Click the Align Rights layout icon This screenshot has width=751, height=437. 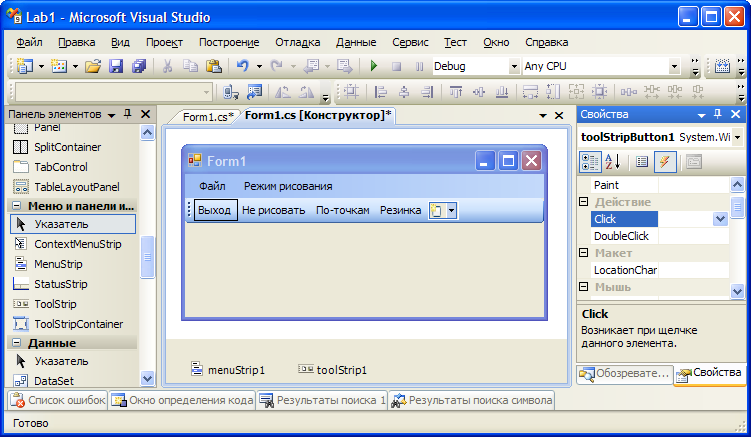pyautogui.click(x=427, y=91)
